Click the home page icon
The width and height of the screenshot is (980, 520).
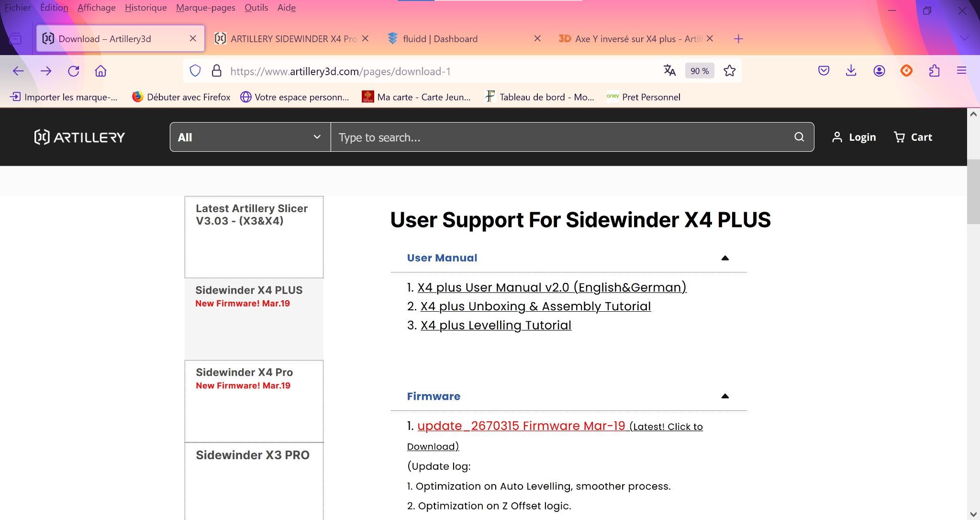(100, 71)
